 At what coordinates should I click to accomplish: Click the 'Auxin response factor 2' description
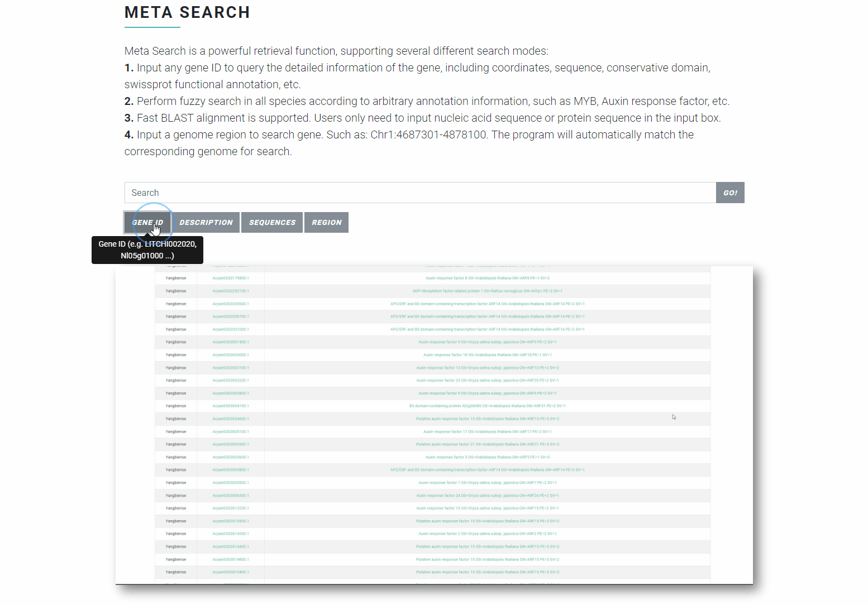[488, 534]
